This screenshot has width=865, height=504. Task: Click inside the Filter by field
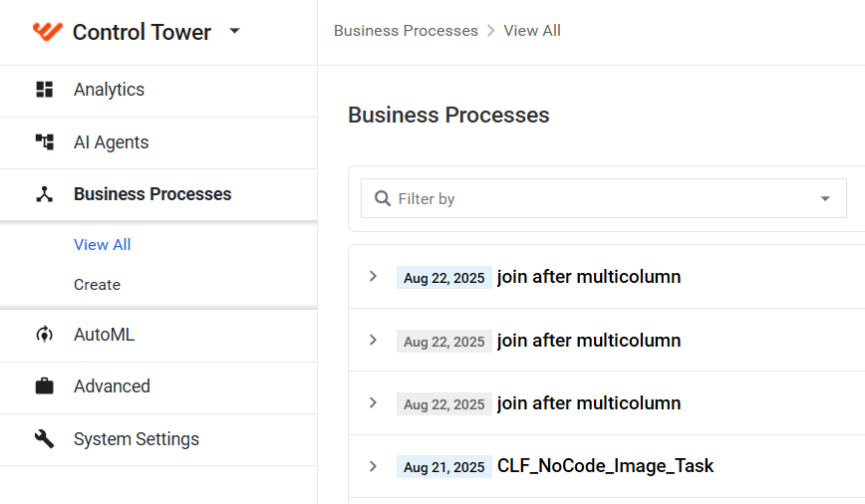pyautogui.click(x=604, y=198)
